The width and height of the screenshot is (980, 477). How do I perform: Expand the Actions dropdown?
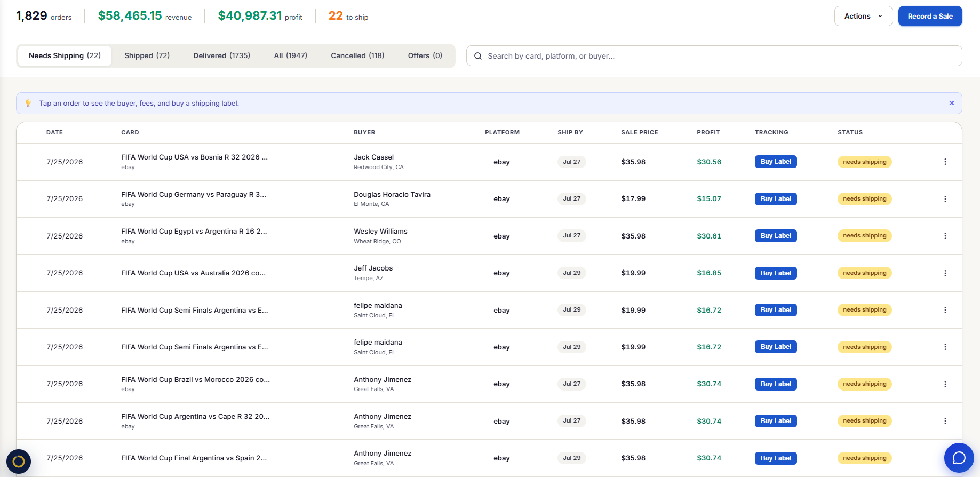click(863, 16)
